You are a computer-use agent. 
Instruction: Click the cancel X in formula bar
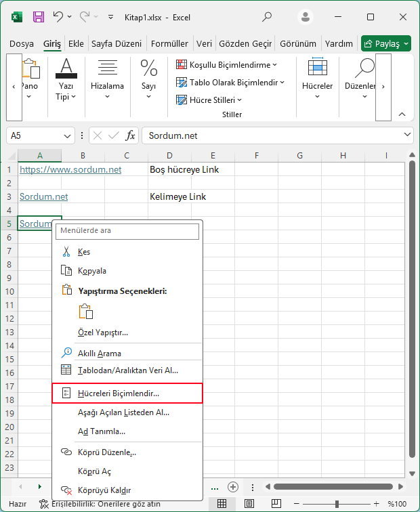98,135
